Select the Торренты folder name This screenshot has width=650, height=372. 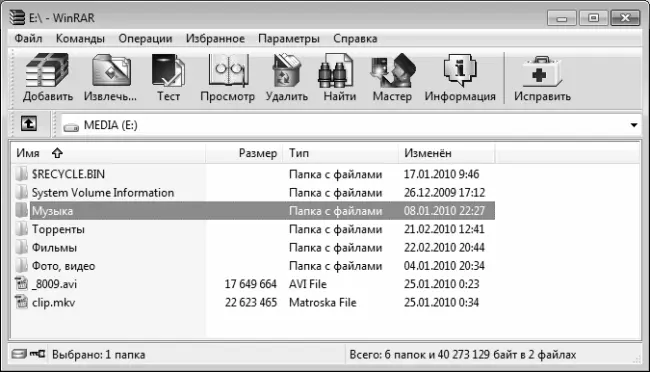[58, 229]
